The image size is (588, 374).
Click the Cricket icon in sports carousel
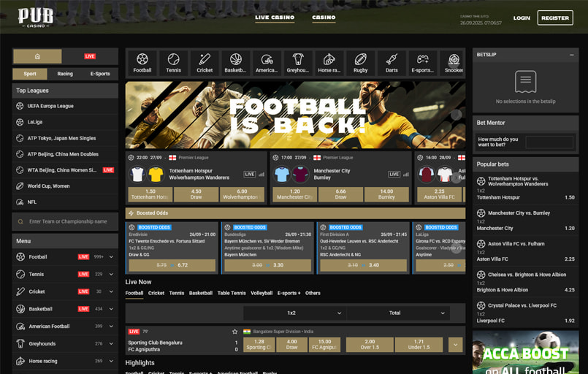pyautogui.click(x=205, y=63)
